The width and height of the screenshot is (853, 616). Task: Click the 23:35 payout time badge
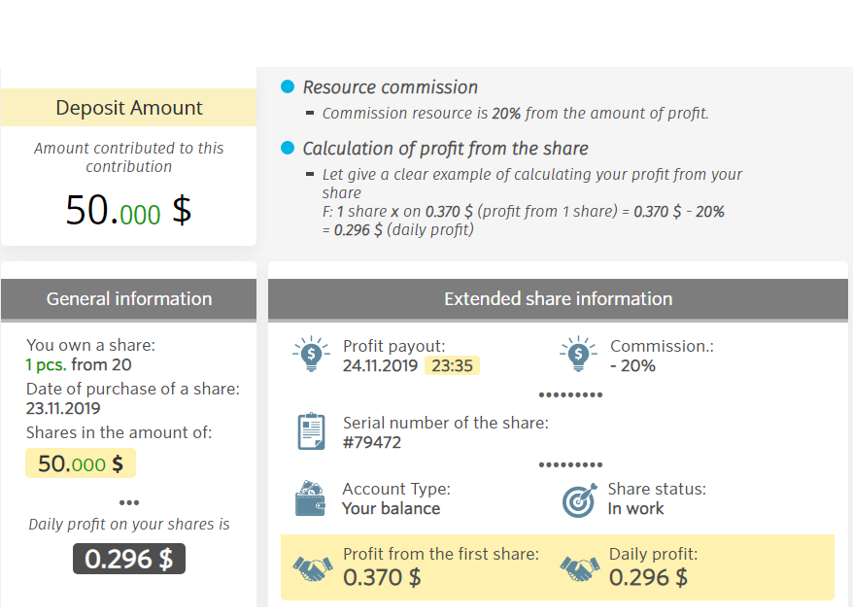tap(453, 365)
